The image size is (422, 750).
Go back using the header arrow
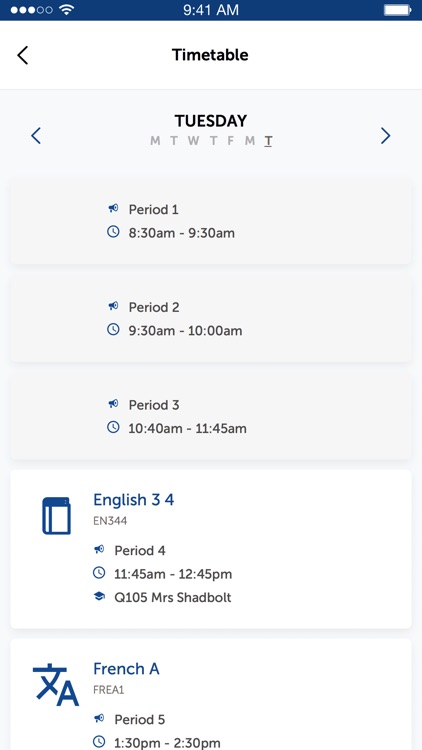point(23,55)
